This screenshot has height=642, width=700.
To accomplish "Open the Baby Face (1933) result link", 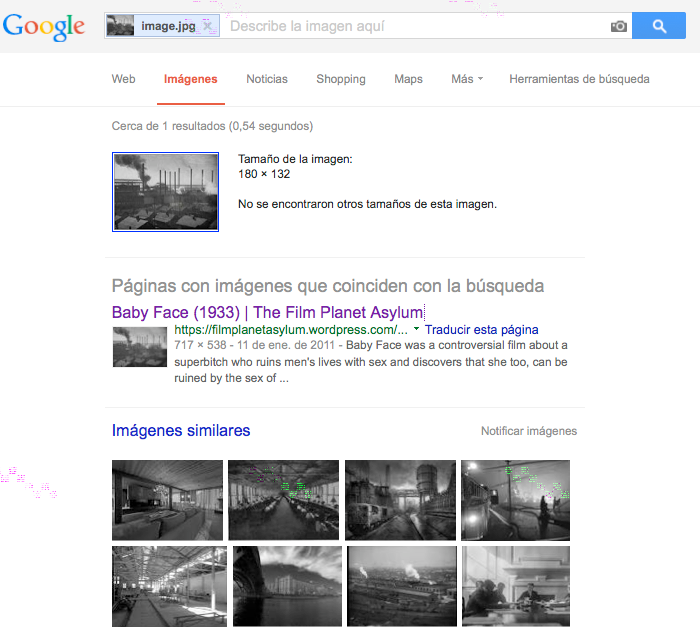I will [267, 312].
